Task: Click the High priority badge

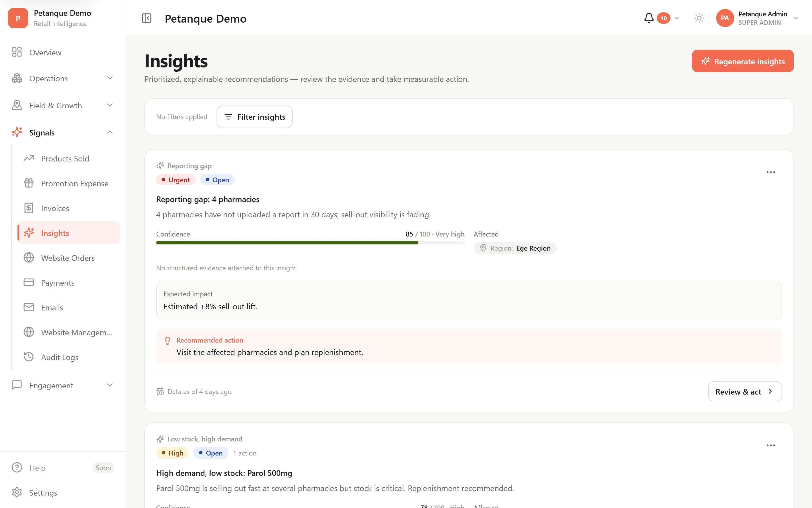Action: (x=173, y=453)
